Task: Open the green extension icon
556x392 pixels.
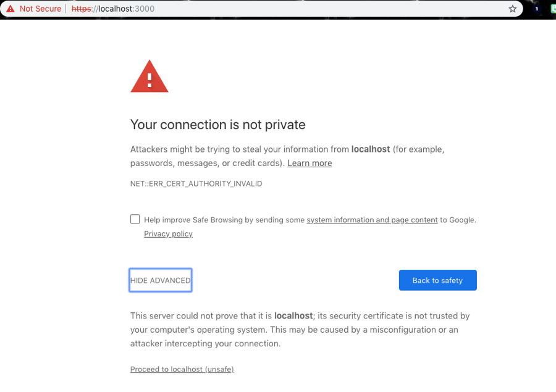Action: point(552,9)
